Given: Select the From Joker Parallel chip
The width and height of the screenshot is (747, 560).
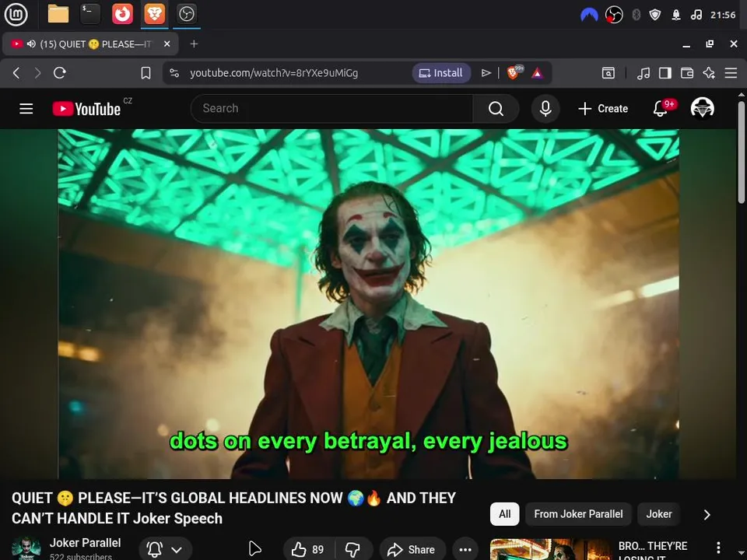Looking at the screenshot, I should (578, 514).
